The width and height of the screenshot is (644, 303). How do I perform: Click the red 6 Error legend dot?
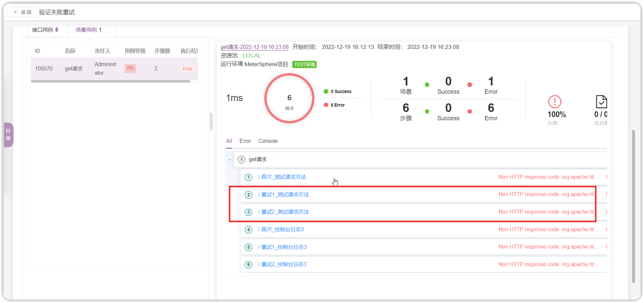pos(326,105)
